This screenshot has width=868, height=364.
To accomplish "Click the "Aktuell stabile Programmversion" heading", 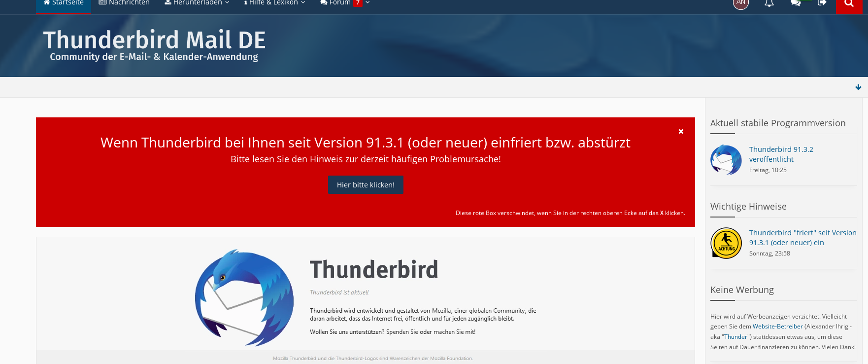I will [778, 123].
